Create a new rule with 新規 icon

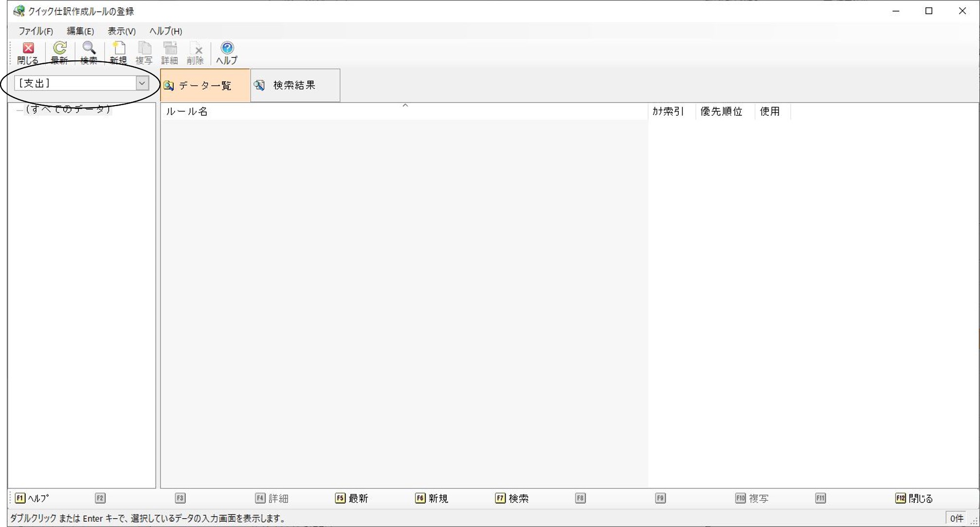click(x=118, y=53)
